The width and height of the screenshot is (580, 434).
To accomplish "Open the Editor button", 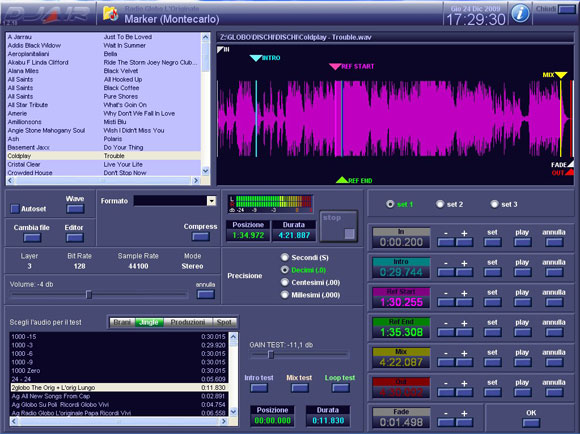I will tap(75, 238).
